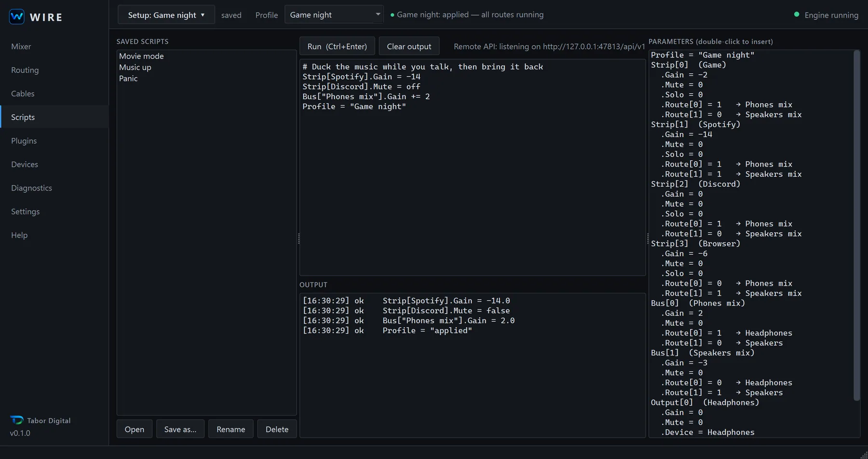Rename the selected saved script
Viewport: 868px width, 459px height.
coord(231,429)
